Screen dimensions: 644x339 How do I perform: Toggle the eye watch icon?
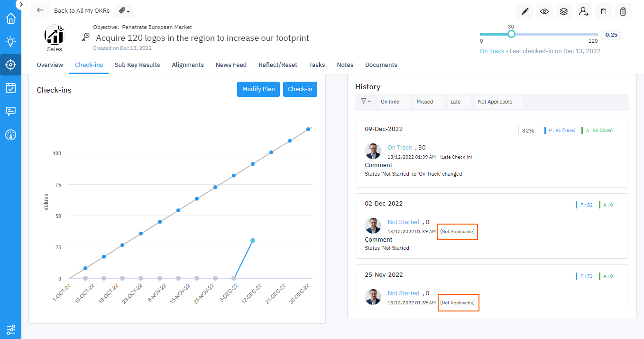coord(544,11)
